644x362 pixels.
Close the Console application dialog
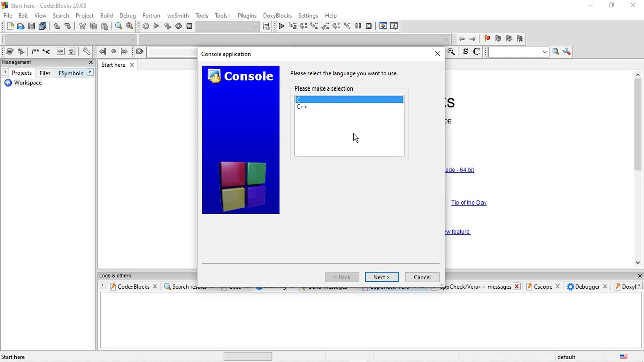(437, 54)
